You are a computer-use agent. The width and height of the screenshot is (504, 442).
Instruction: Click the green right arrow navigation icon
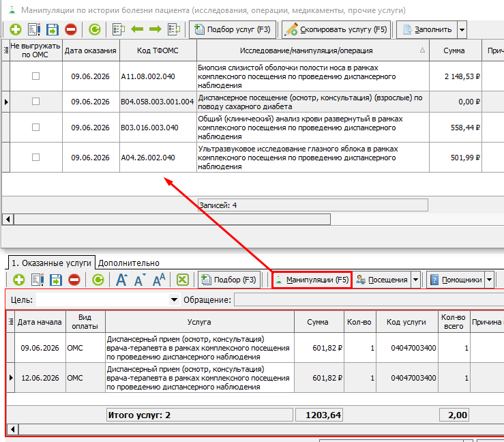(x=155, y=29)
